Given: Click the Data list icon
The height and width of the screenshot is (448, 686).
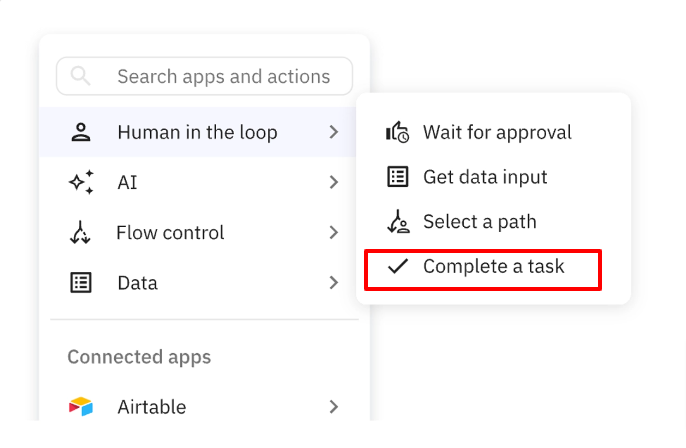Looking at the screenshot, I should click(81, 283).
